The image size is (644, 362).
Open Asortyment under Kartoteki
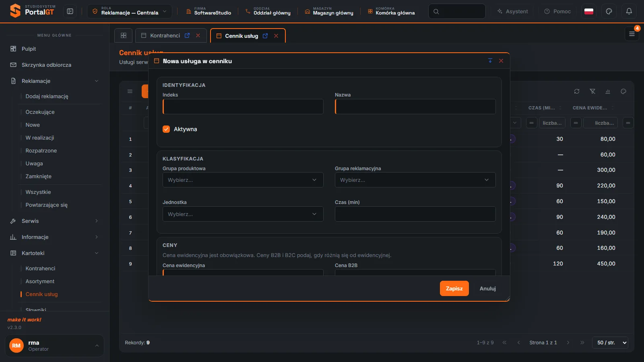40,281
